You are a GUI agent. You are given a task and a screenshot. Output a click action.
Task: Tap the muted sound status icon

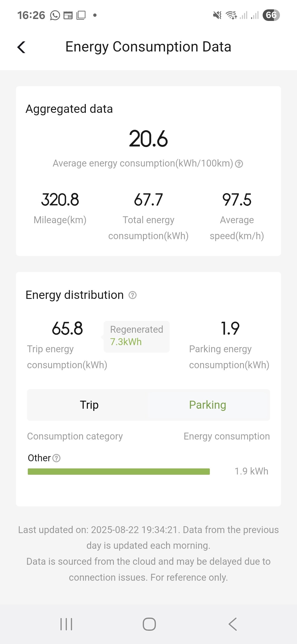217,15
